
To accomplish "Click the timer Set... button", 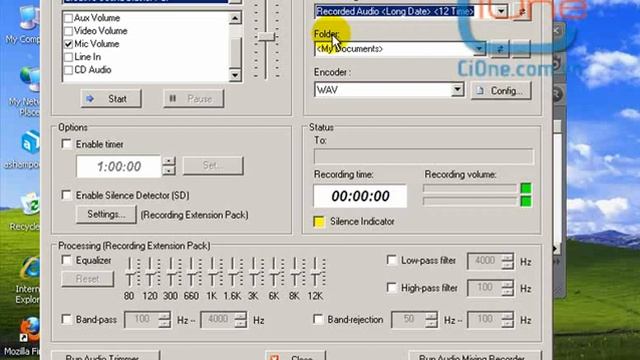I will pos(213,165).
